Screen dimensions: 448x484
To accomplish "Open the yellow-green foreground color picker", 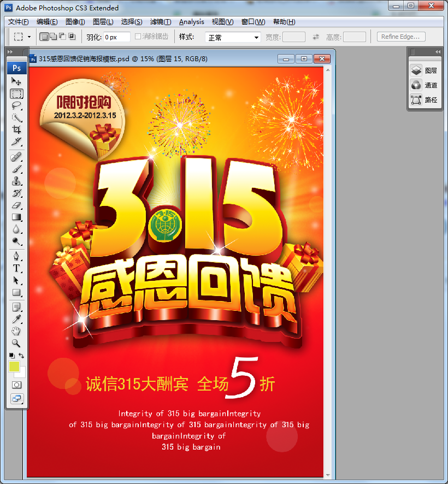I will [x=14, y=367].
